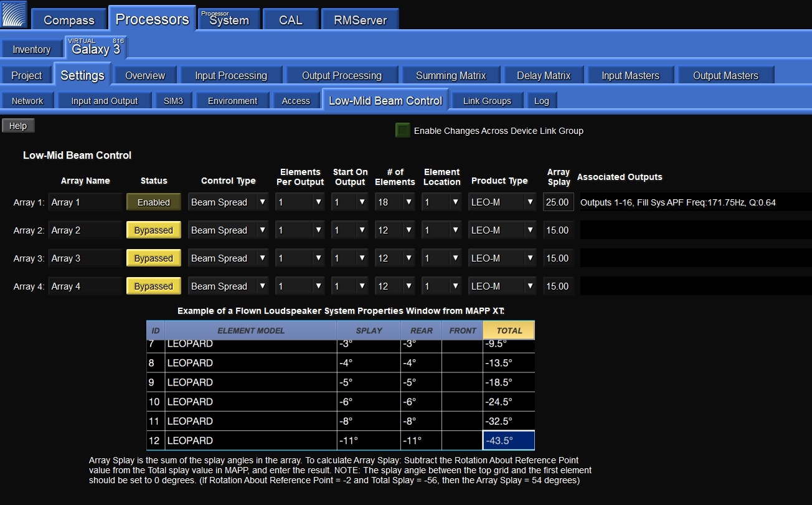
Task: Click Array 1 Array Splay value field
Action: pos(558,202)
